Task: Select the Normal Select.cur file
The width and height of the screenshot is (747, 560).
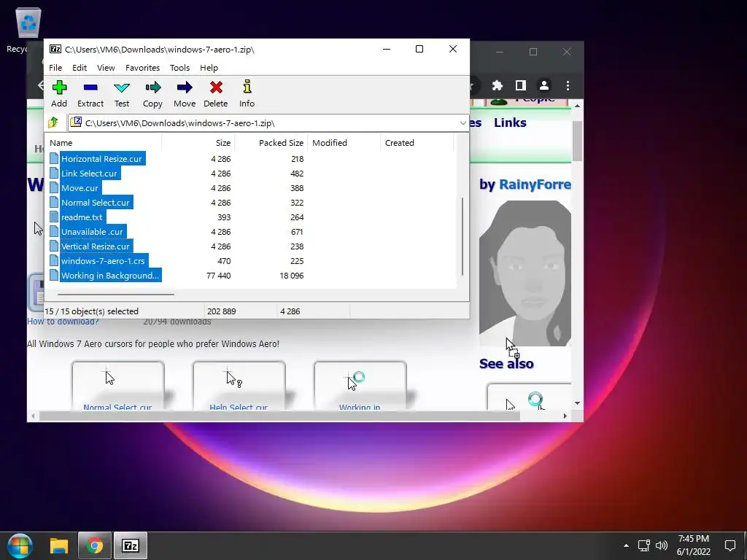Action: click(96, 203)
